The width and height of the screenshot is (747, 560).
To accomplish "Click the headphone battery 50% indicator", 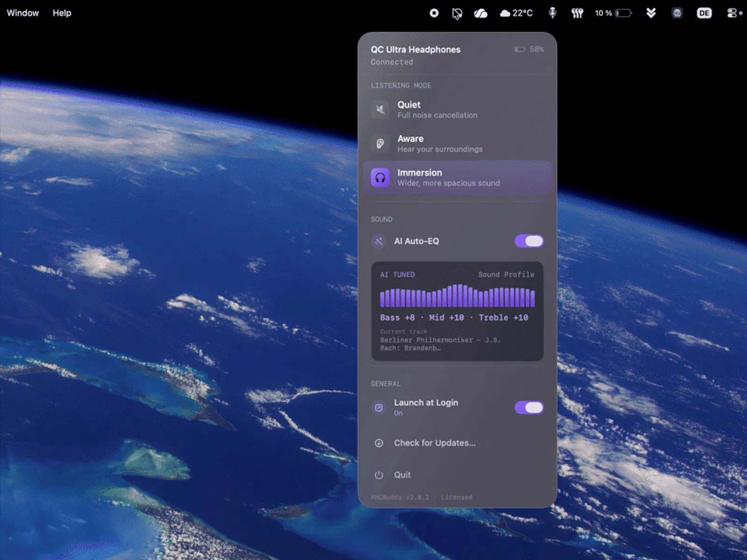I will tap(529, 49).
